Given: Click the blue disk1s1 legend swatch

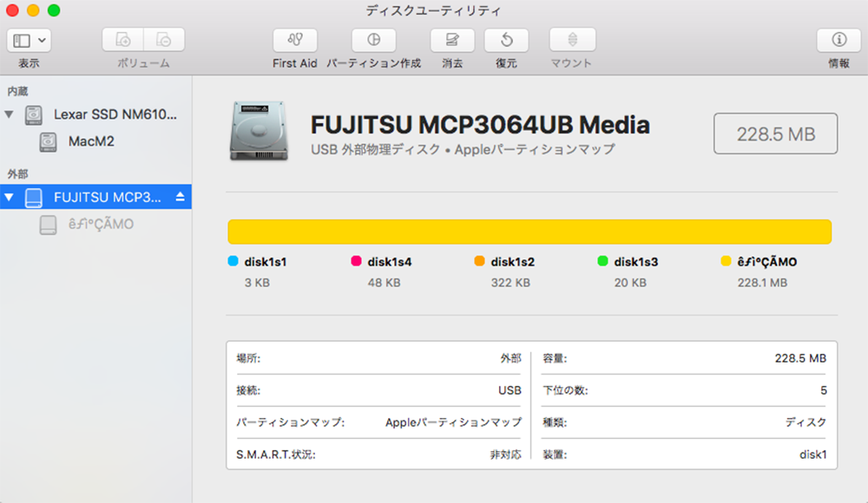Looking at the screenshot, I should click(233, 261).
